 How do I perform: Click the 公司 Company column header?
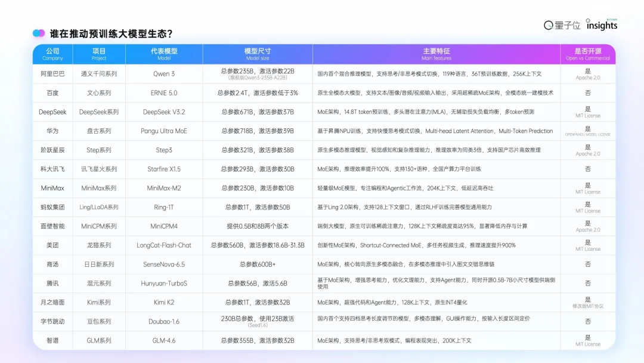[52, 54]
